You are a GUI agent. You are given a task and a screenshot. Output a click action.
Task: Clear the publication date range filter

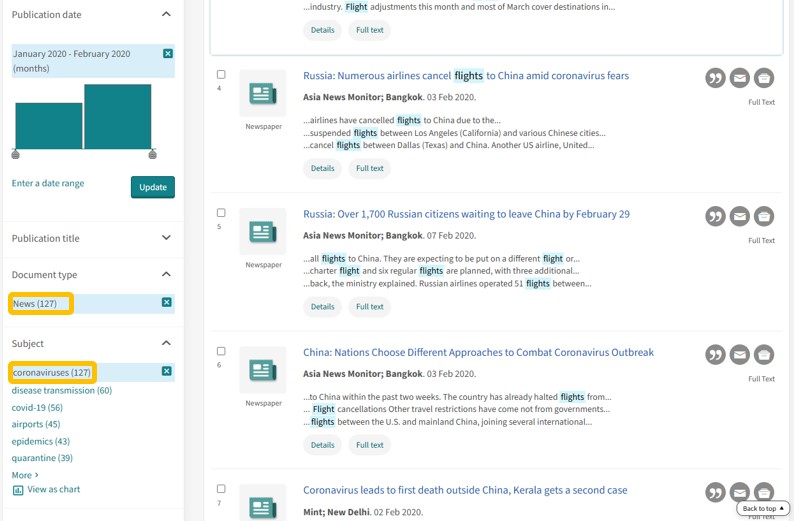168,53
